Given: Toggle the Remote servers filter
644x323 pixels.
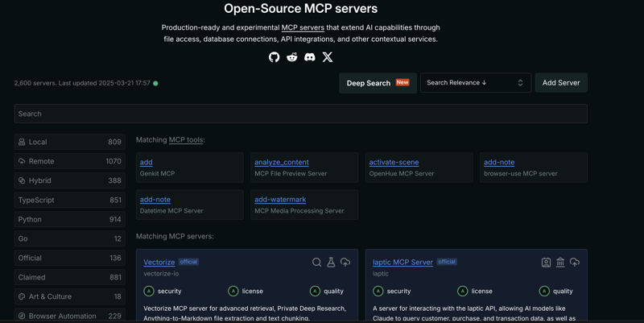Looking at the screenshot, I should point(69,161).
